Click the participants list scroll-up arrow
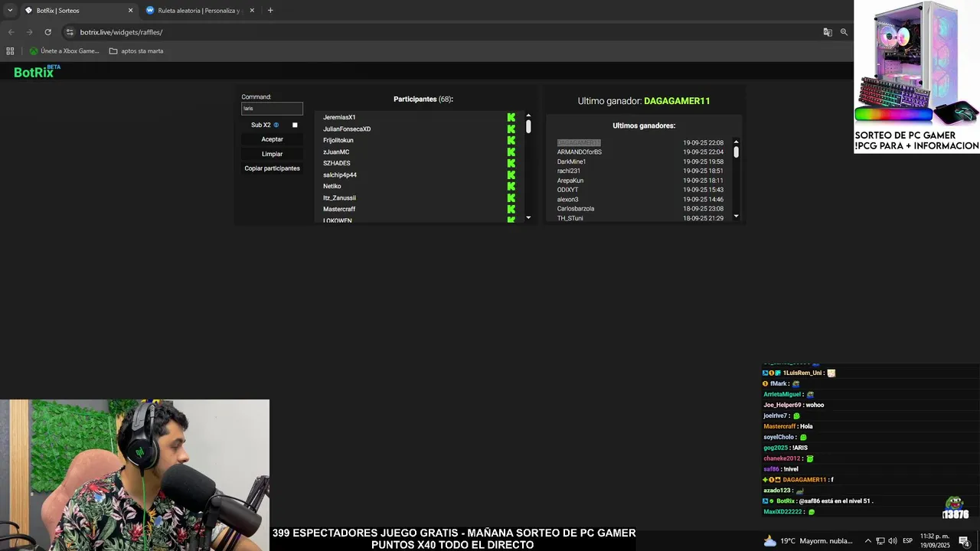This screenshot has width=980, height=551. [x=528, y=116]
